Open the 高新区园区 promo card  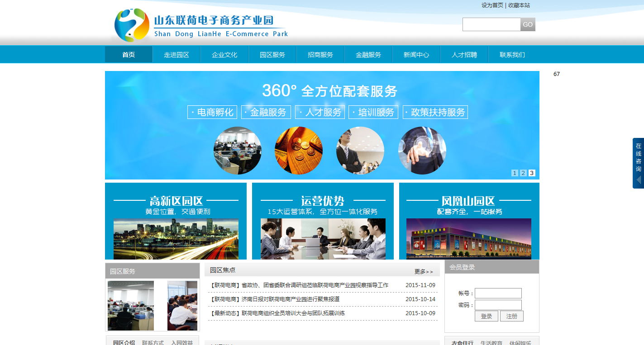[x=176, y=221]
